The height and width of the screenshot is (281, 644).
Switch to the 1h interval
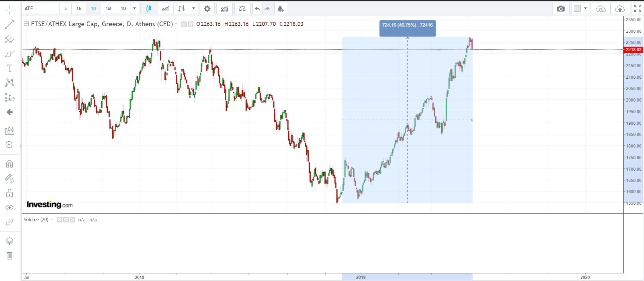tap(79, 9)
